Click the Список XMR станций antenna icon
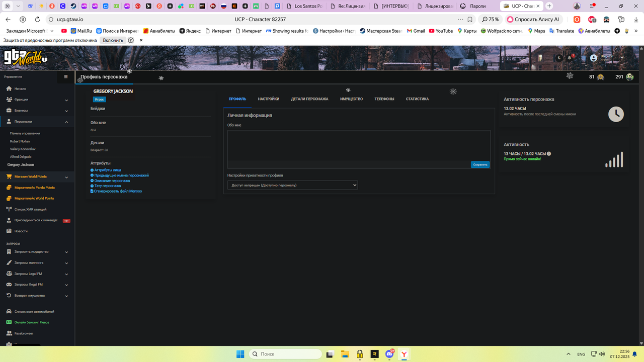 [x=9, y=209]
